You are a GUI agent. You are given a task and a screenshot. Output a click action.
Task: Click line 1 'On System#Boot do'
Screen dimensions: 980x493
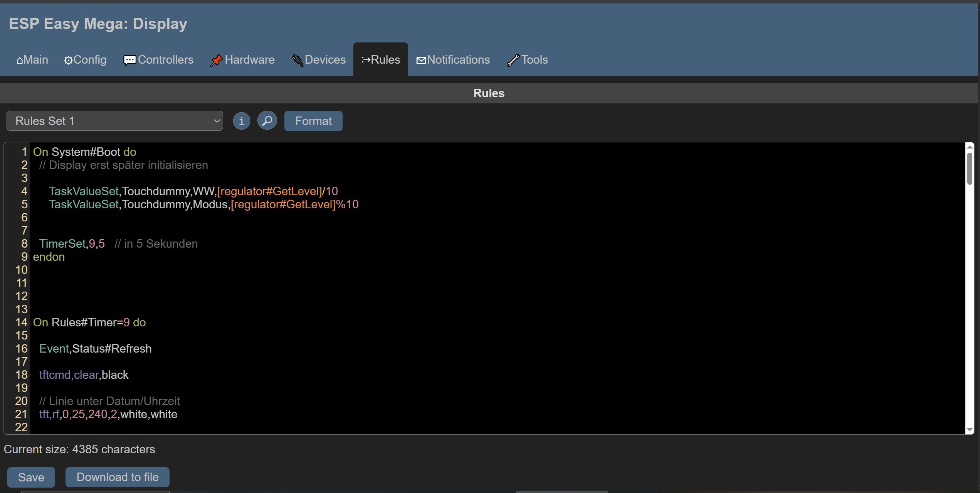coord(85,152)
